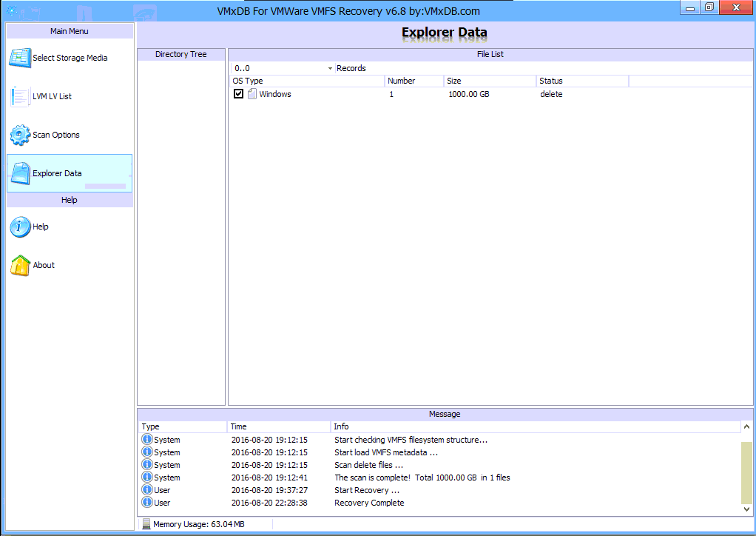Click the About house icon
Image resolution: width=756 pixels, height=536 pixels.
click(x=20, y=265)
